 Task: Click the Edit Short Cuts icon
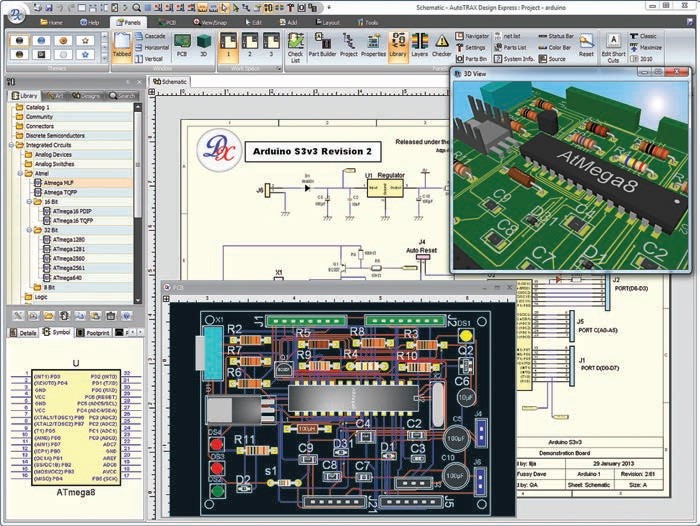click(613, 45)
